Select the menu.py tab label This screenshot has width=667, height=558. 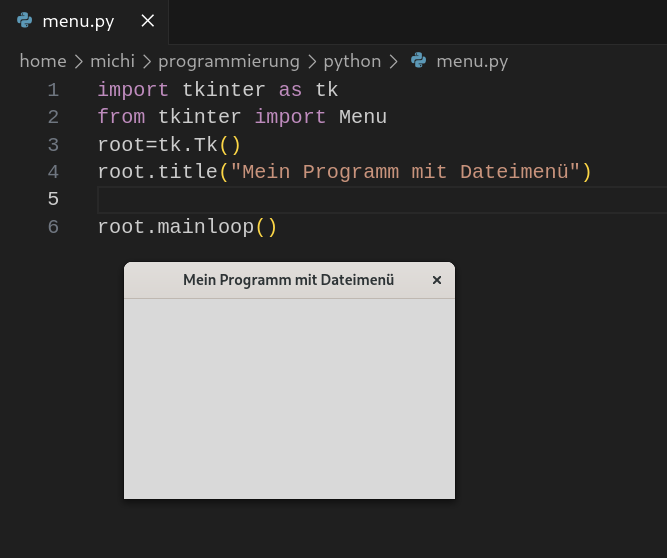(78, 21)
